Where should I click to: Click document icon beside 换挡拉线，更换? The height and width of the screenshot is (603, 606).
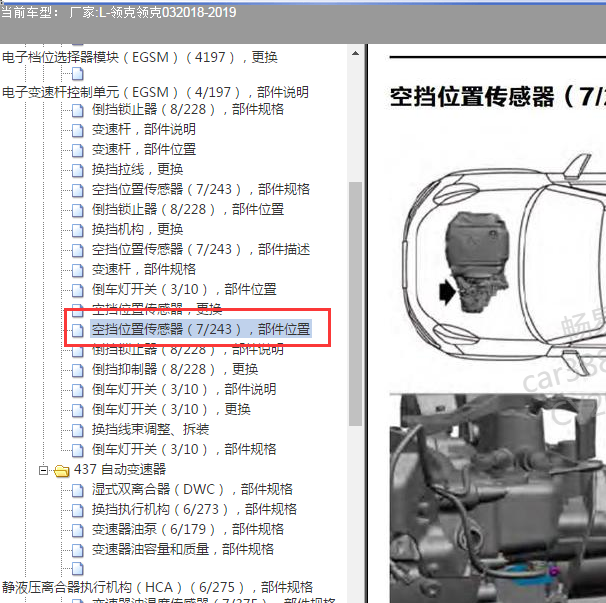coord(78,170)
